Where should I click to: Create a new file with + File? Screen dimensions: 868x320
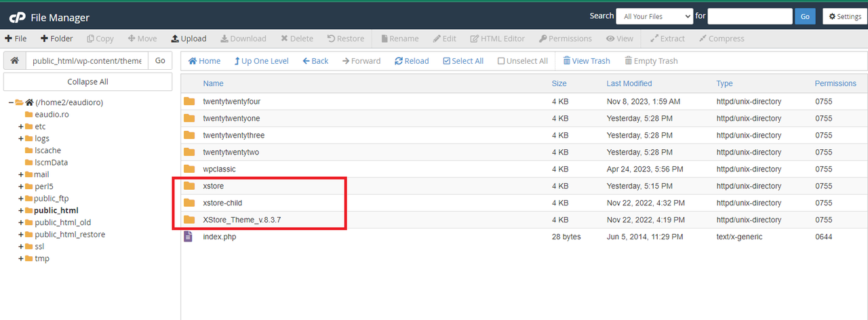(x=16, y=39)
